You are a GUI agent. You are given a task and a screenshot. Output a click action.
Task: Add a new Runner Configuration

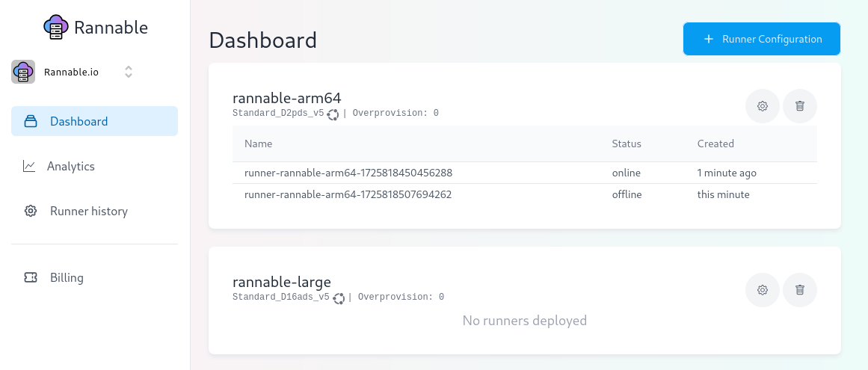(762, 39)
